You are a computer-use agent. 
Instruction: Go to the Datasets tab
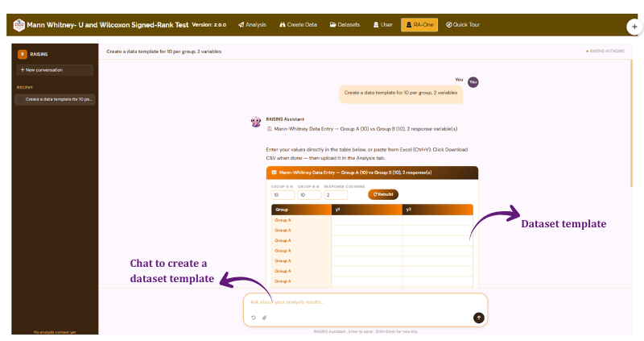click(345, 25)
